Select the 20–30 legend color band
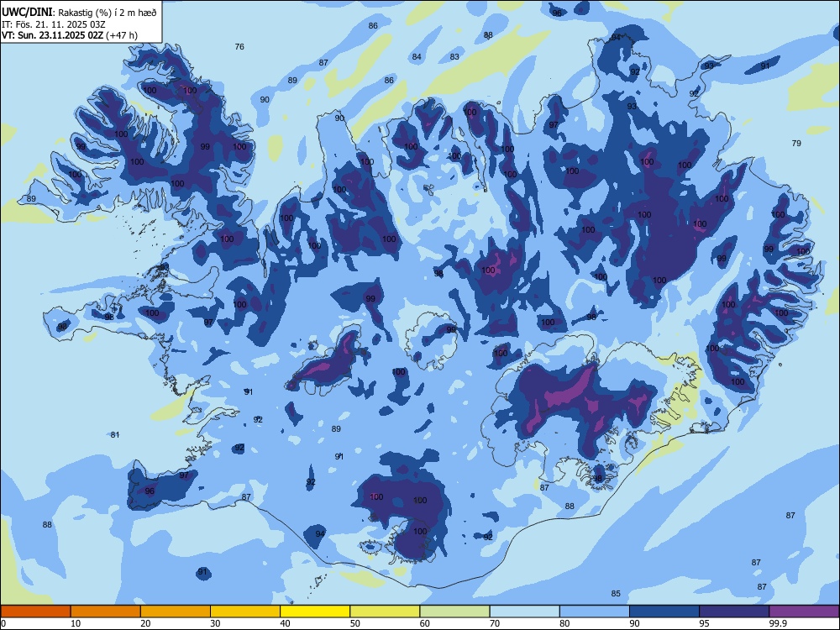 coord(176,612)
